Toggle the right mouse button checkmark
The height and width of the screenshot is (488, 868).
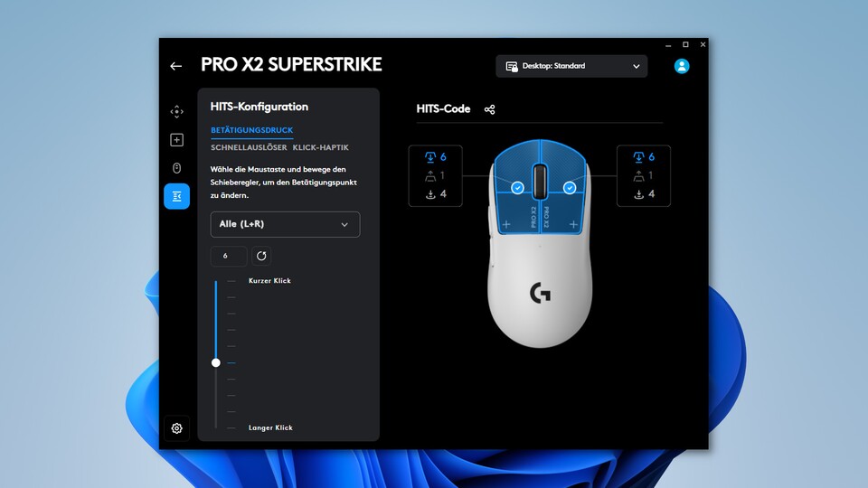pos(569,188)
